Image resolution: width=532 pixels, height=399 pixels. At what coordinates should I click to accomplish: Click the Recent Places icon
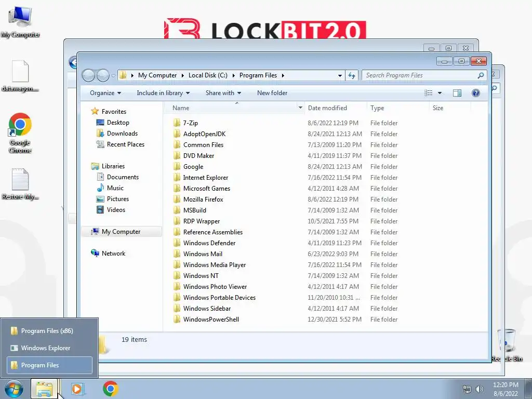pyautogui.click(x=100, y=144)
